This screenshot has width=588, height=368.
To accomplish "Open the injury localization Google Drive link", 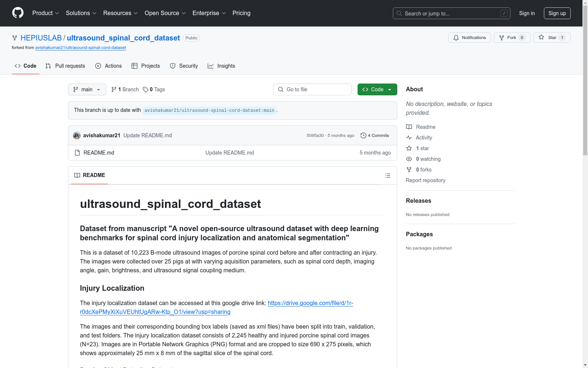I will point(217,308).
